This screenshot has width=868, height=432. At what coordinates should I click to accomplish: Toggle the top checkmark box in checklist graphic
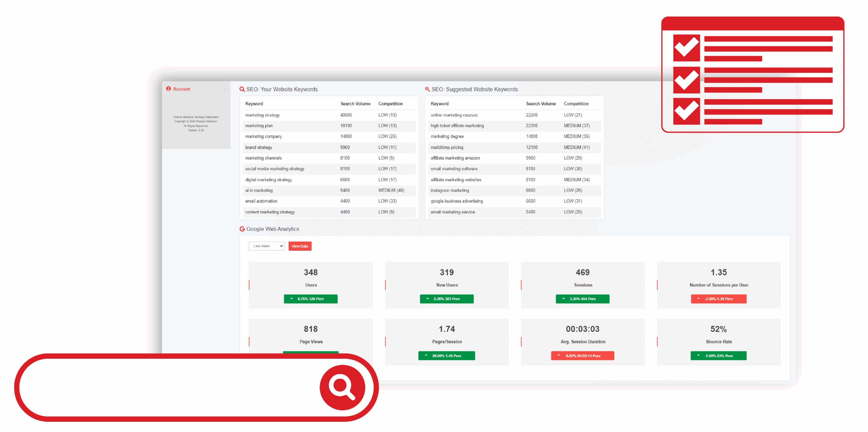[686, 48]
